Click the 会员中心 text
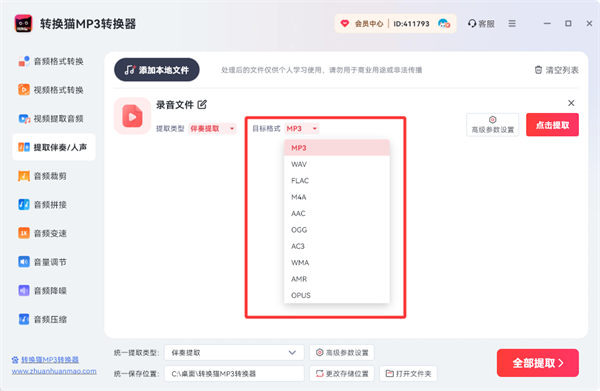 (x=368, y=24)
